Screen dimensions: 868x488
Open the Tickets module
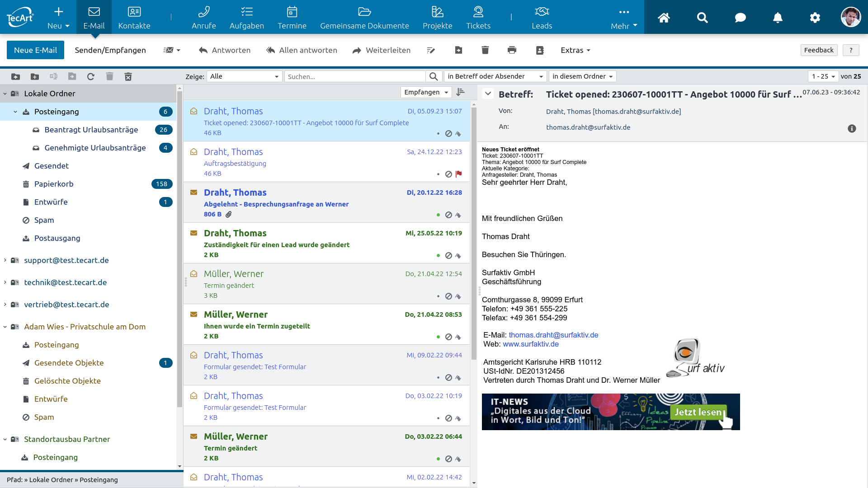click(x=478, y=17)
